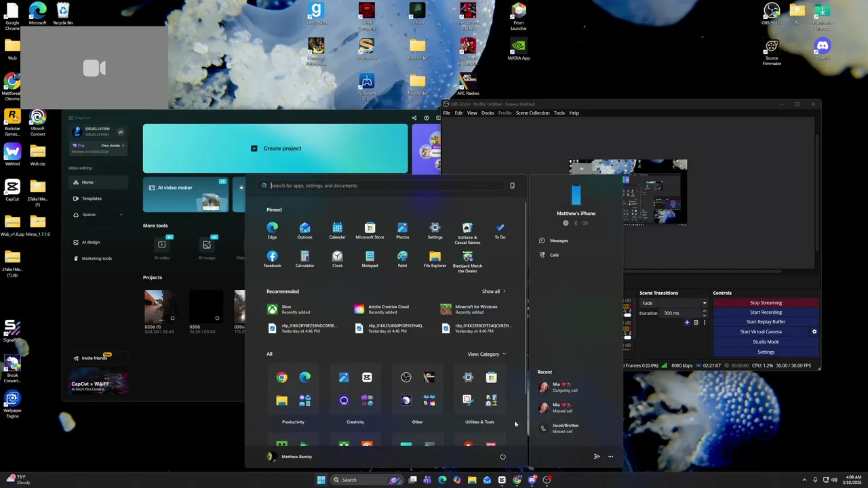Add a transition with OBS plus icon
The height and width of the screenshot is (488, 868).
(x=686, y=323)
